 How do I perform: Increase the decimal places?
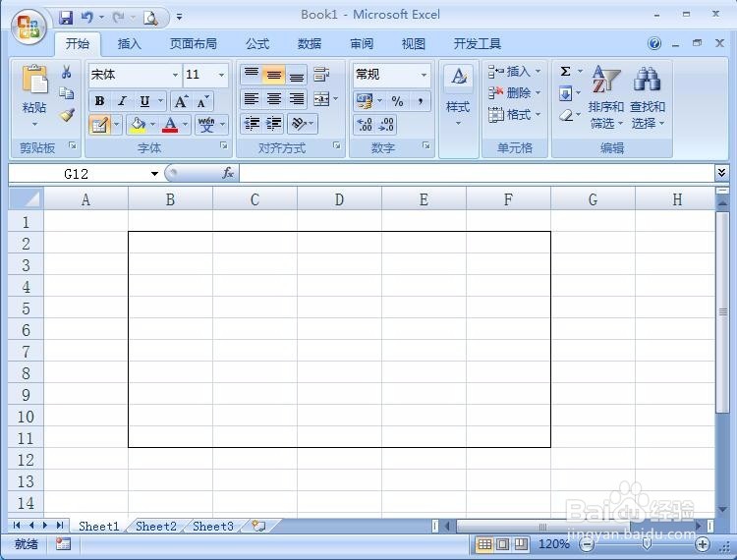pyautogui.click(x=365, y=125)
